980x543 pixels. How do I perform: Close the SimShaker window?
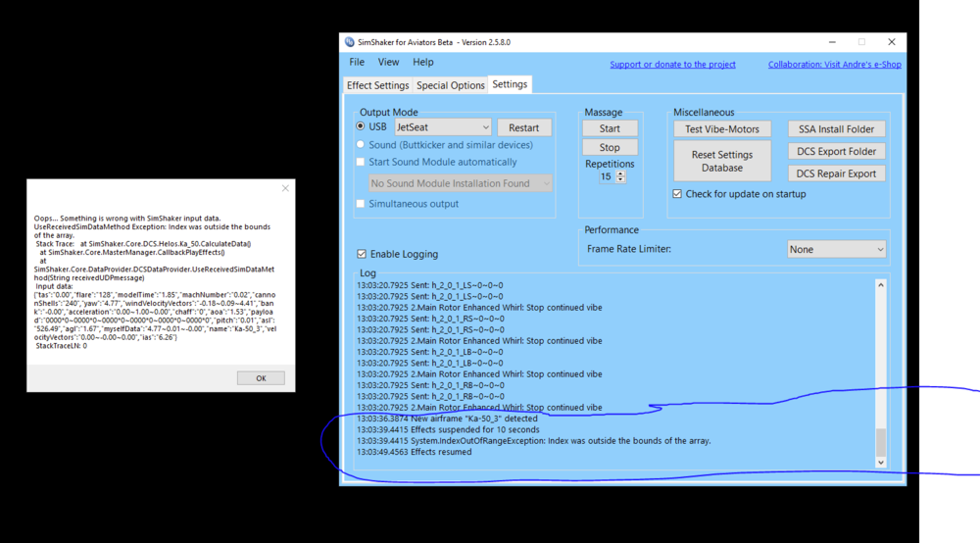[891, 42]
